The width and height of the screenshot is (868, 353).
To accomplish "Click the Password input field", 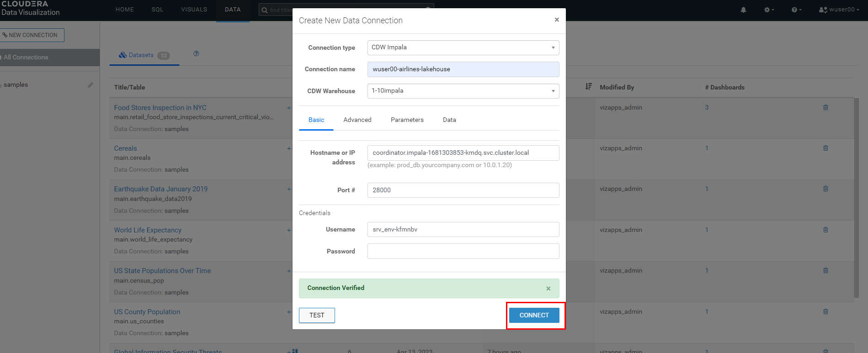I will pos(463,251).
